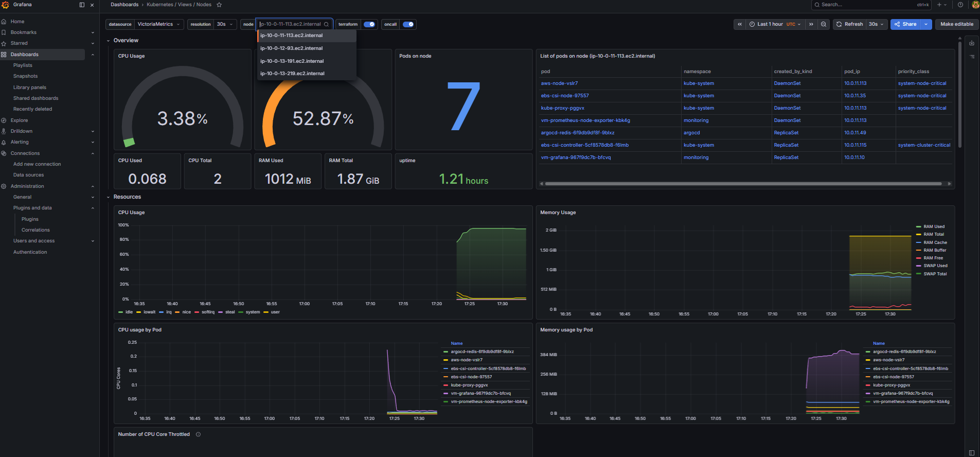Click the dock pane icon at bottom-right corner
Image resolution: width=980 pixels, height=457 pixels.
(972, 453)
